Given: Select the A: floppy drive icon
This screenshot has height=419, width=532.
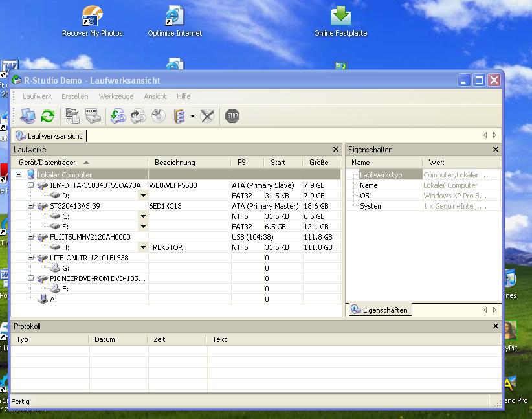Looking at the screenshot, I should 43,299.
